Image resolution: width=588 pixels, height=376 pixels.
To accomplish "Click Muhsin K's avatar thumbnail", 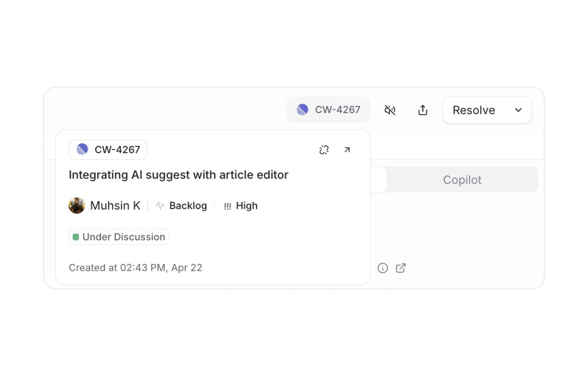I will coord(77,205).
